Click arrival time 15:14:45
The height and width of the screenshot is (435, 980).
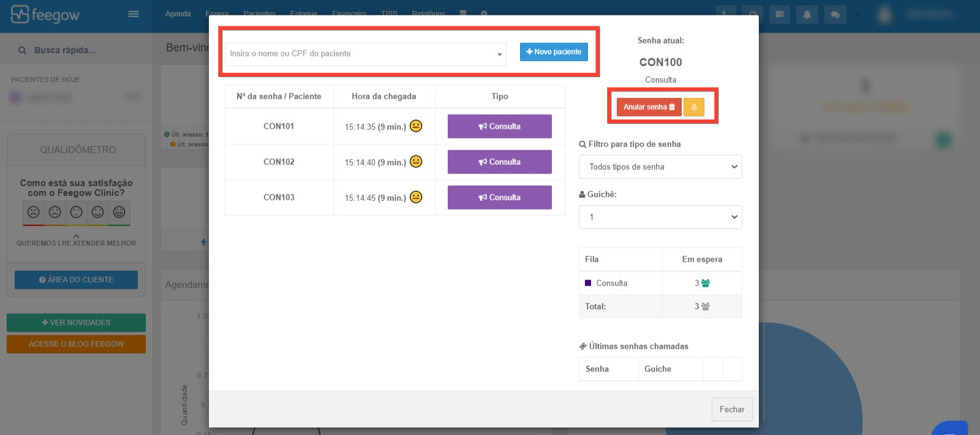360,198
